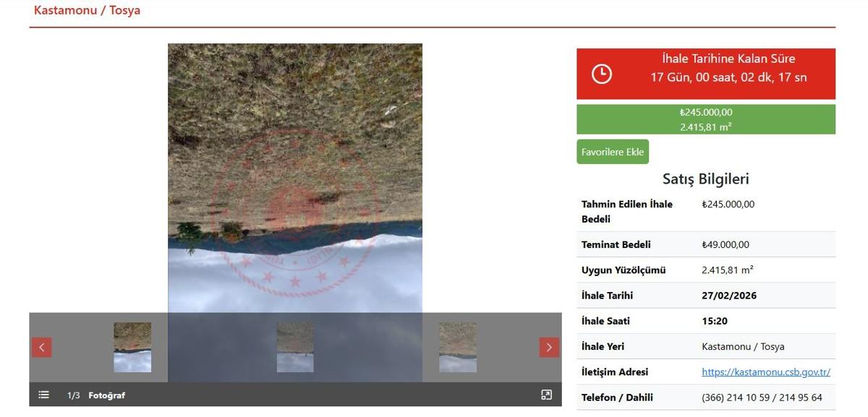Image resolution: width=868 pixels, height=417 pixels.
Task: Click the green ₺245.000,00 price banner
Action: pyautogui.click(x=706, y=119)
